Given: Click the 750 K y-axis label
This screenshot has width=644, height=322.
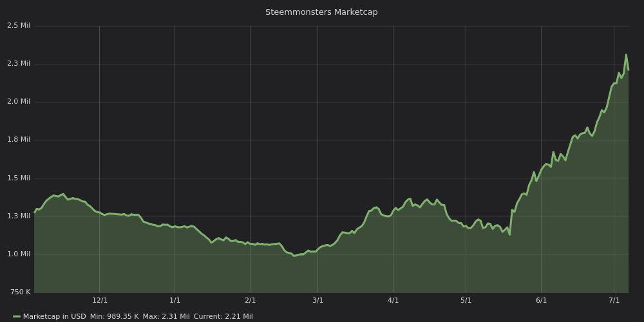Looking at the screenshot, I should tap(20, 292).
